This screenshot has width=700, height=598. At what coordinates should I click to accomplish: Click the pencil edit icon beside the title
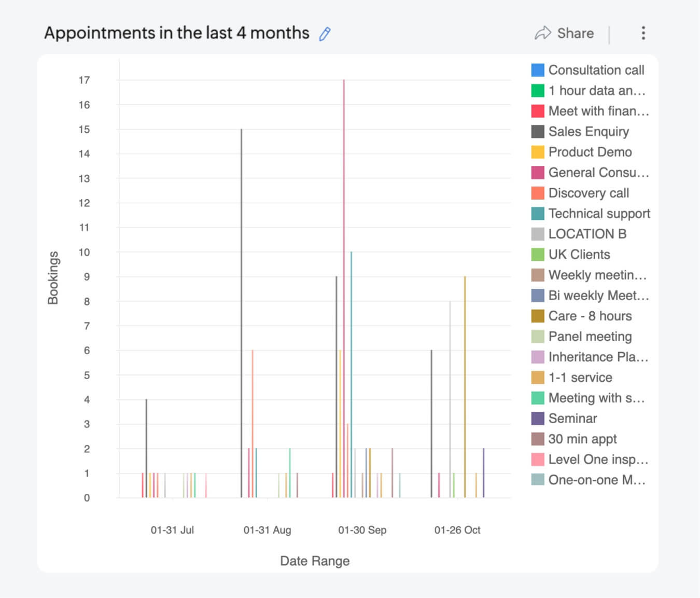coord(325,34)
